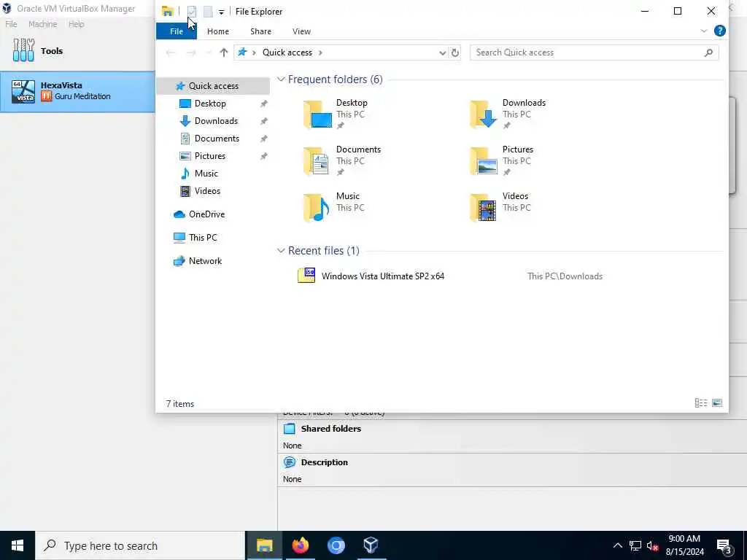Click Shared folders heading in VirtualBox
747x560 pixels.
pos(331,429)
